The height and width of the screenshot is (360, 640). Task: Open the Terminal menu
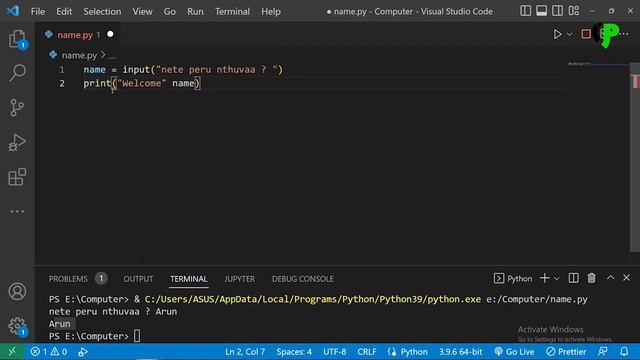pyautogui.click(x=232, y=11)
